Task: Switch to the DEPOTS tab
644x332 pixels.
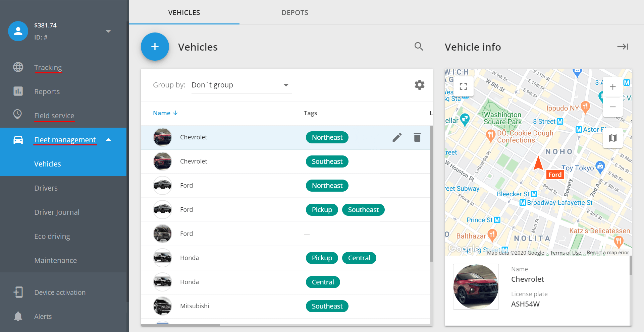Action: pos(295,12)
